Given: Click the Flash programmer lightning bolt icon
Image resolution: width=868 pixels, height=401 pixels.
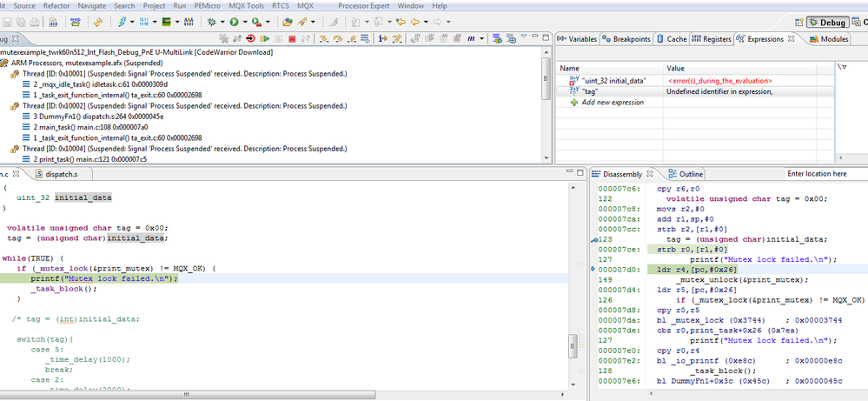Looking at the screenshot, I should (122, 22).
